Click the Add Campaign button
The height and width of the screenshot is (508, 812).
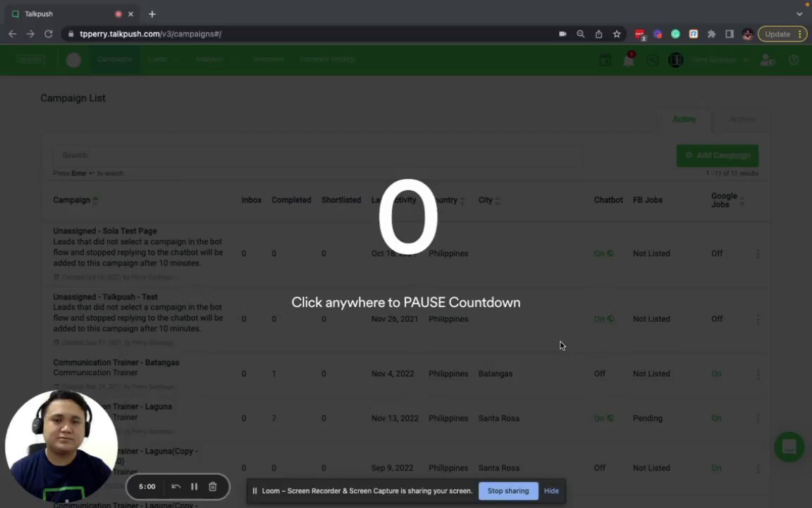pyautogui.click(x=718, y=155)
